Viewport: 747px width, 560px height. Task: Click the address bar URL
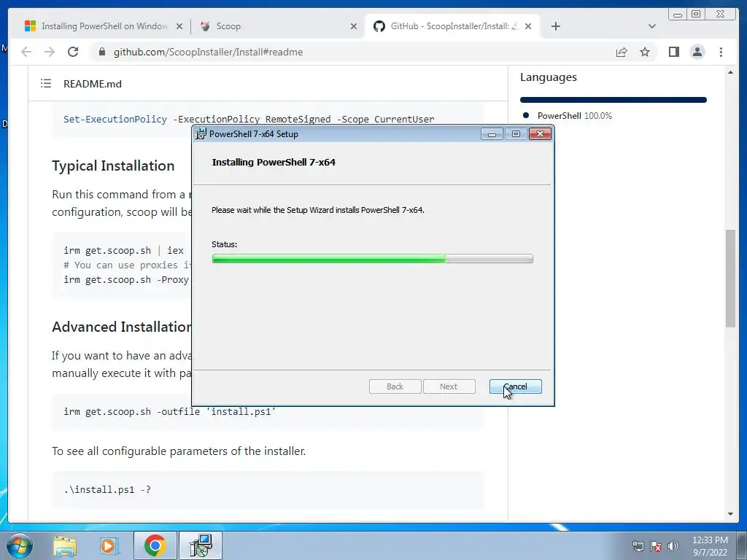pyautogui.click(x=208, y=52)
